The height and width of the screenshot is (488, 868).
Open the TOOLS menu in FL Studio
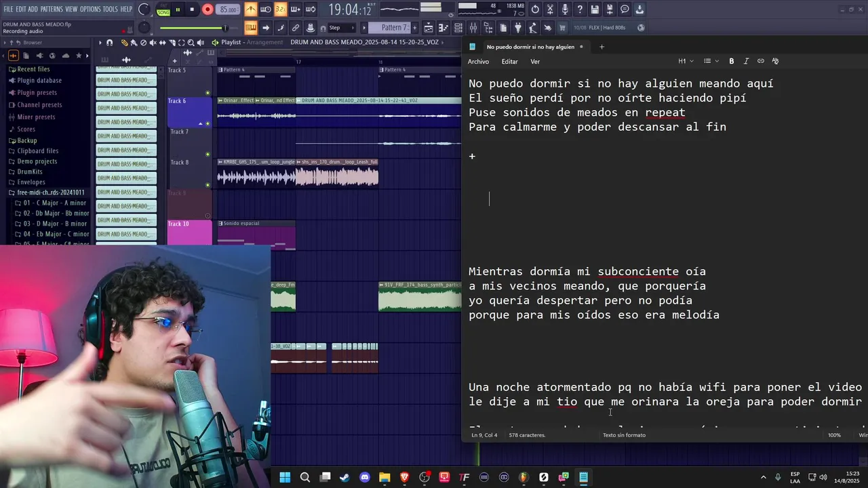click(x=110, y=9)
